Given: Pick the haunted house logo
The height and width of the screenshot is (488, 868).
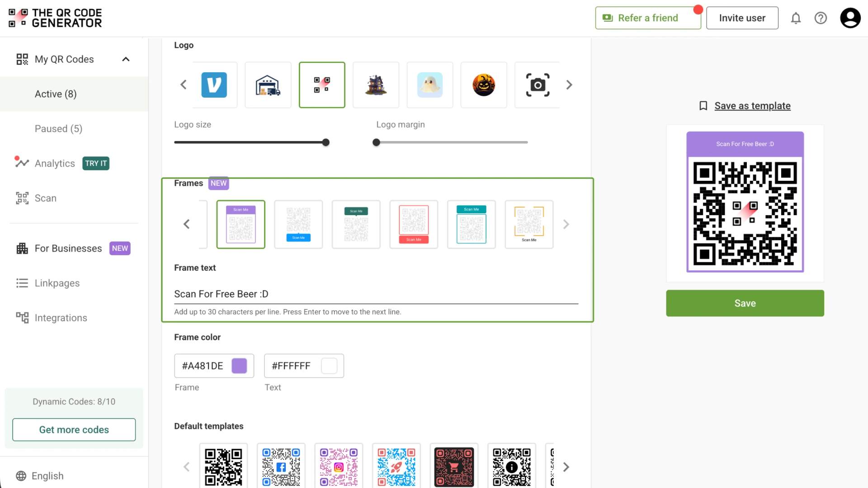Looking at the screenshot, I should (376, 85).
